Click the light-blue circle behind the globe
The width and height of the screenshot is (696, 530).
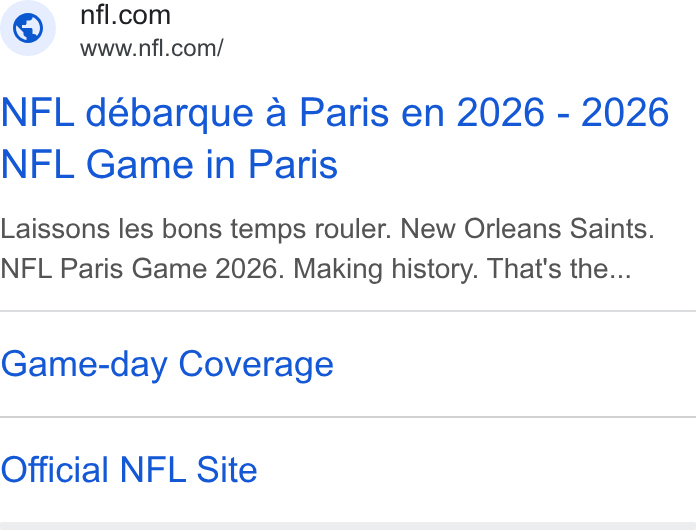click(28, 28)
